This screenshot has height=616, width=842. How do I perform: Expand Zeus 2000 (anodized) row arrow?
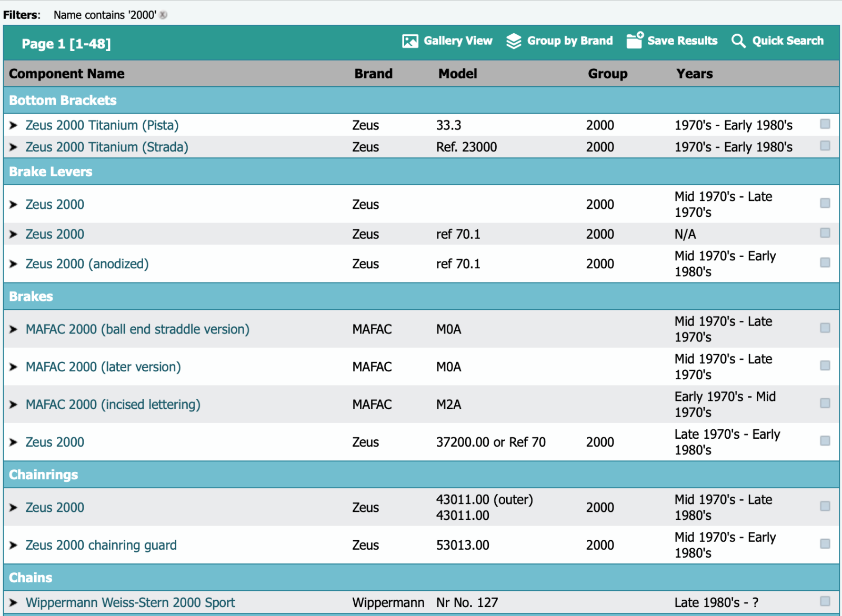(14, 264)
